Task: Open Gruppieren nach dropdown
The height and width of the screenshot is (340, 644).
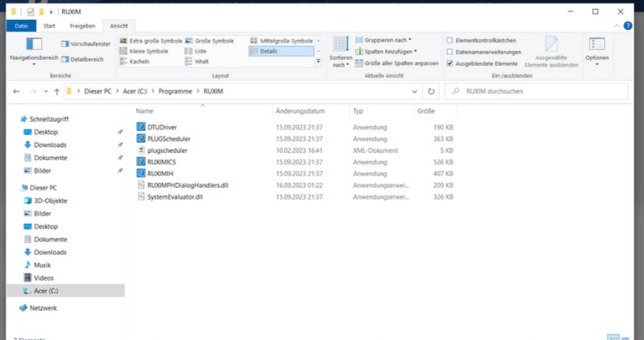Action: tap(383, 40)
